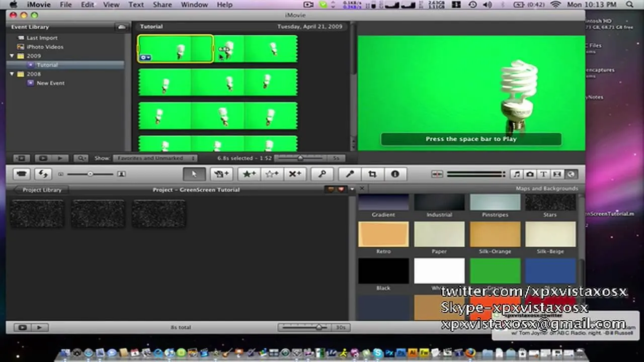The width and height of the screenshot is (644, 362).
Task: Open the Transitions browser
Action: (557, 174)
